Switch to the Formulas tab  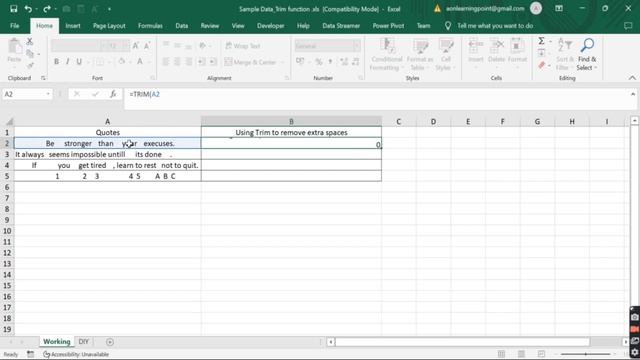tap(150, 26)
